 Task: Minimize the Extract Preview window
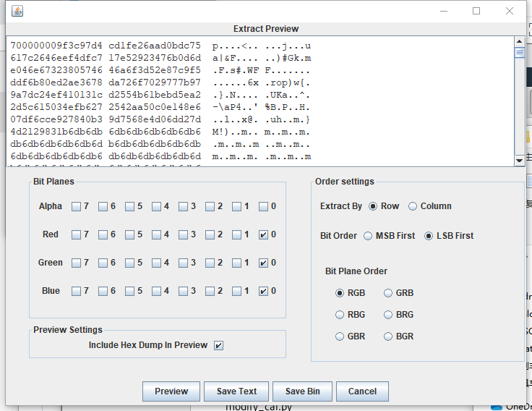(x=444, y=11)
